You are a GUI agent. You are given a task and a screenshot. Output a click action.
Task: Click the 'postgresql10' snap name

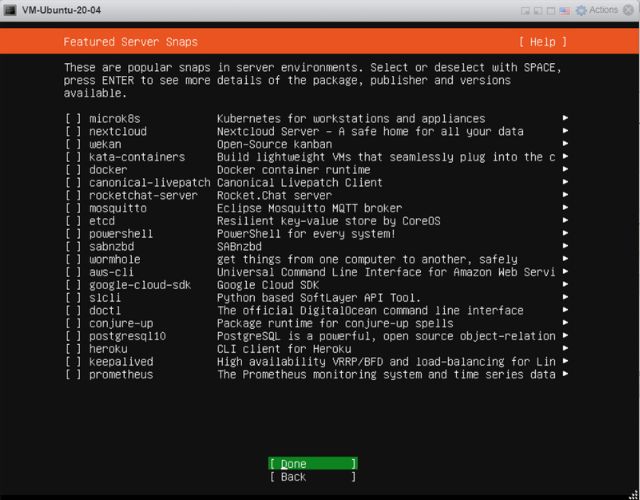pyautogui.click(x=127, y=336)
